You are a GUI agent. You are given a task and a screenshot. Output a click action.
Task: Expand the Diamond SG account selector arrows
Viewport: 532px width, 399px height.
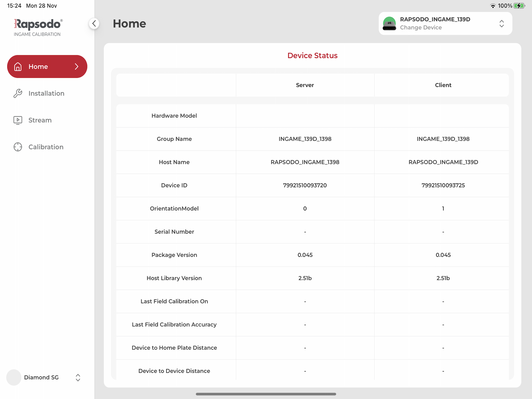point(78,377)
